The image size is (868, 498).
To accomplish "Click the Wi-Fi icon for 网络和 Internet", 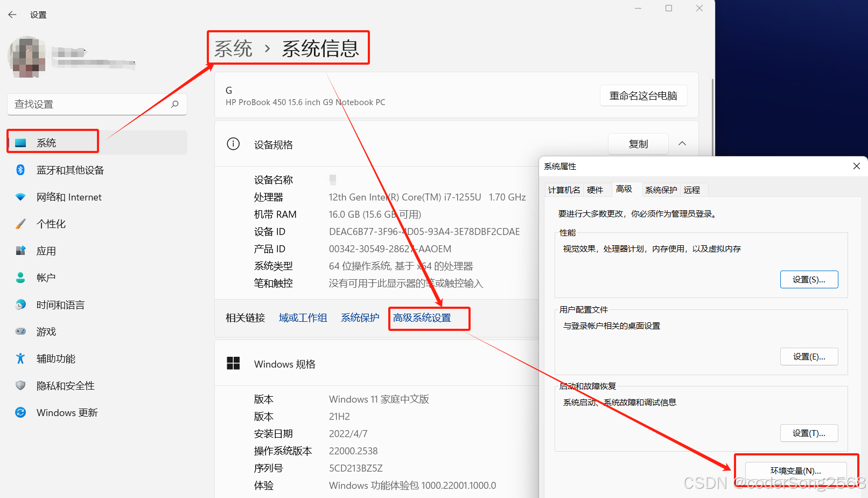I will click(20, 197).
